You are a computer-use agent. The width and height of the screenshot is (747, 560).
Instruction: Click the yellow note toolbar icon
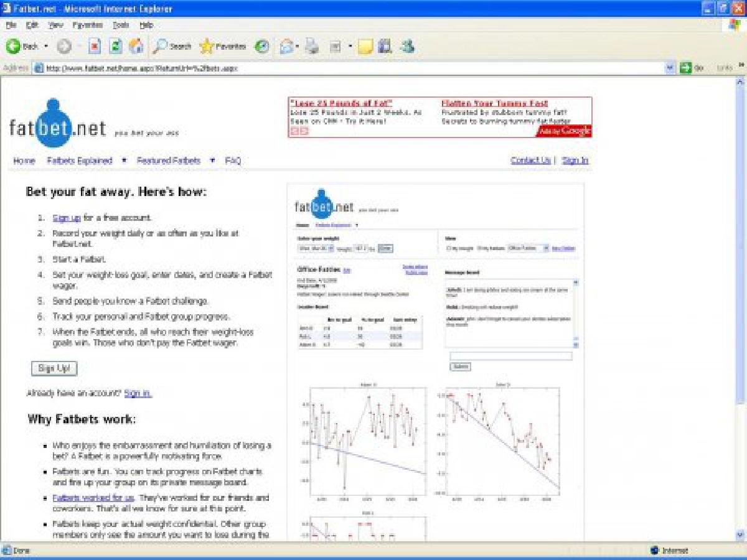365,46
